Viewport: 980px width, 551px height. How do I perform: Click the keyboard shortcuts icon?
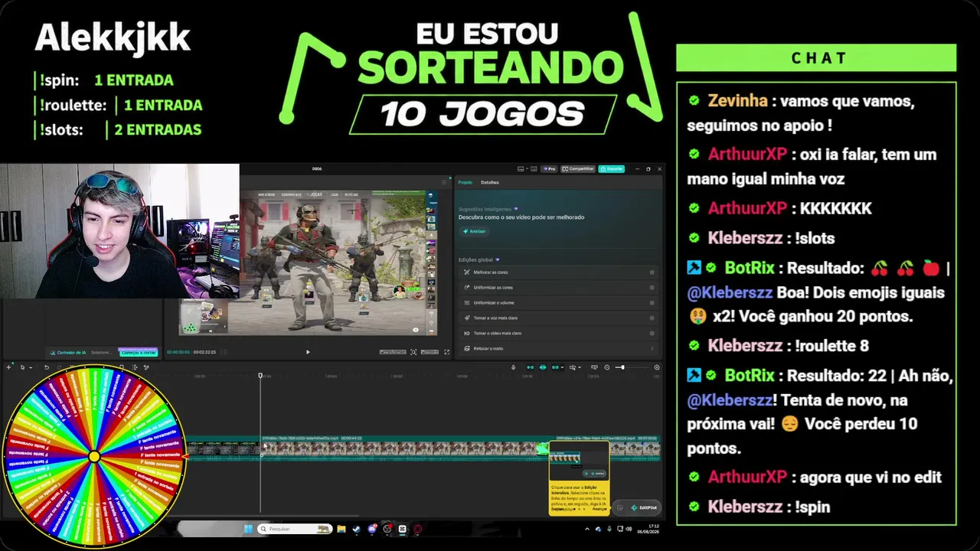[x=534, y=168]
